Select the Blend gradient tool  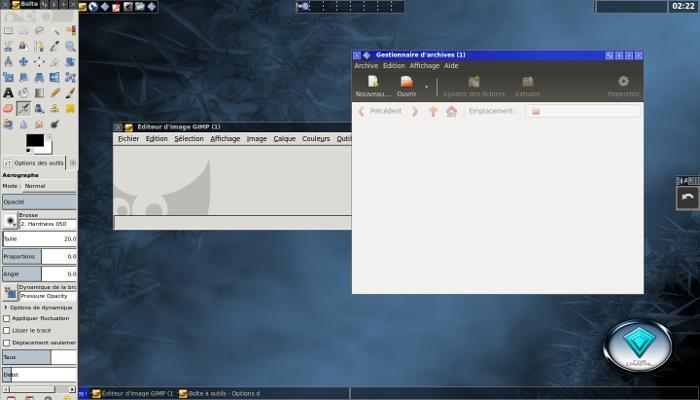coord(39,93)
